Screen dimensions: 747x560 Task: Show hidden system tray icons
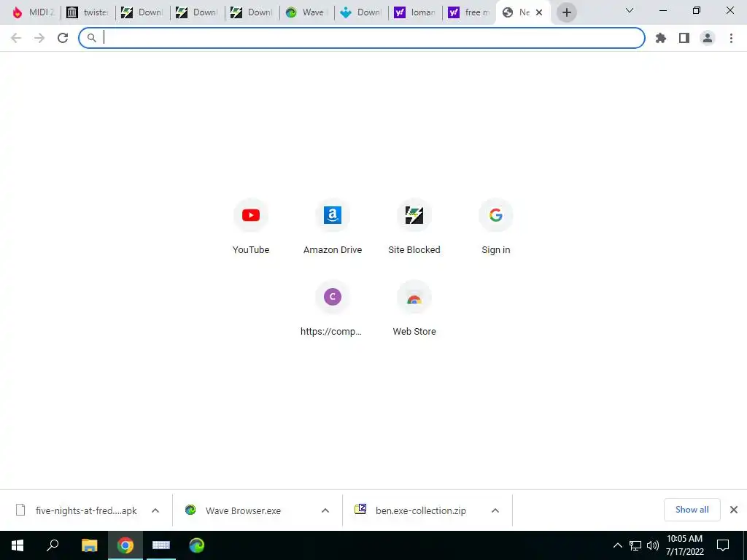(617, 545)
